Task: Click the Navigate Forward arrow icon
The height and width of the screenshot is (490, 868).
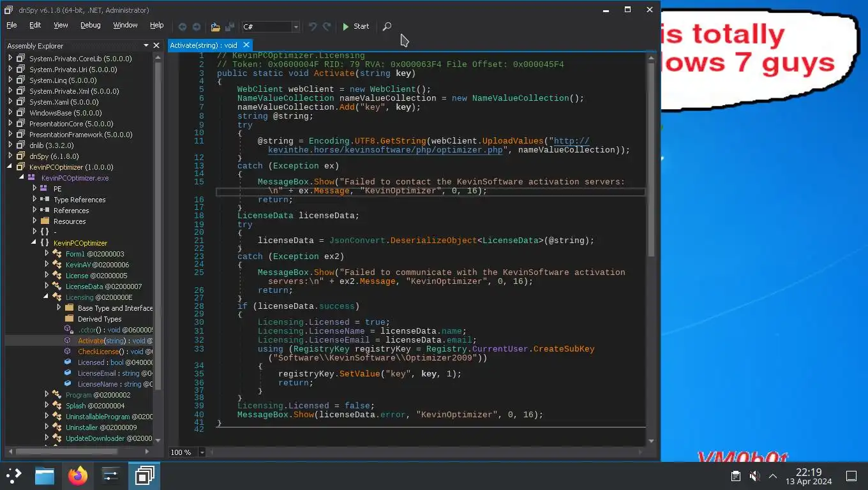Action: pos(197,27)
